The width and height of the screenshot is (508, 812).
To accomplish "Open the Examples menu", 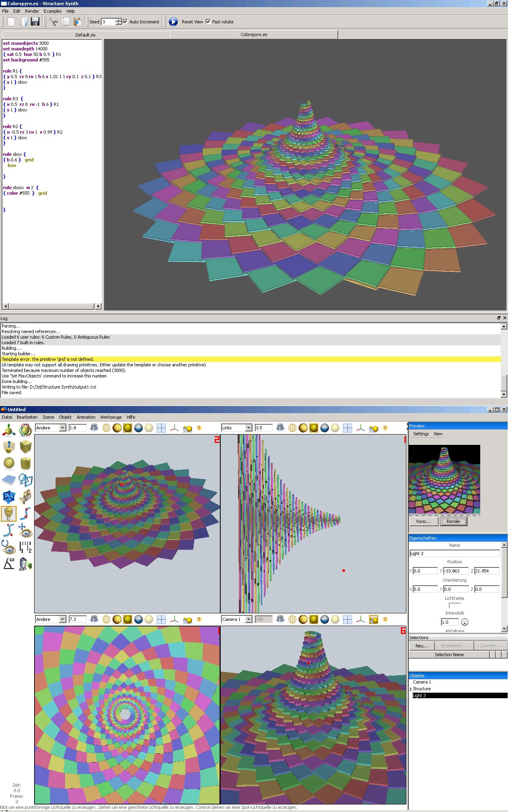I will [52, 11].
